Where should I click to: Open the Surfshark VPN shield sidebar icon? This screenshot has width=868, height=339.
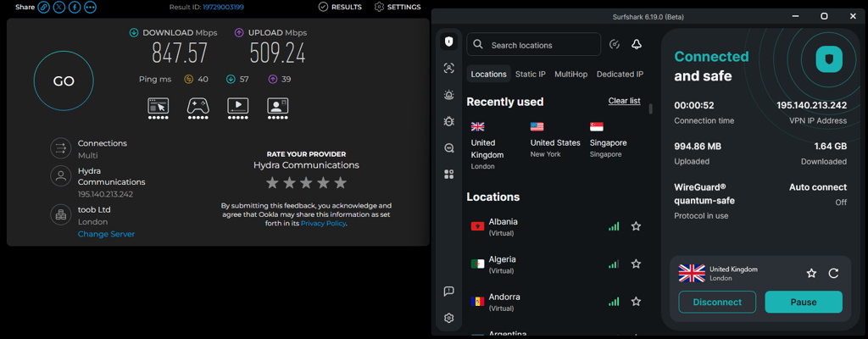[x=449, y=42]
